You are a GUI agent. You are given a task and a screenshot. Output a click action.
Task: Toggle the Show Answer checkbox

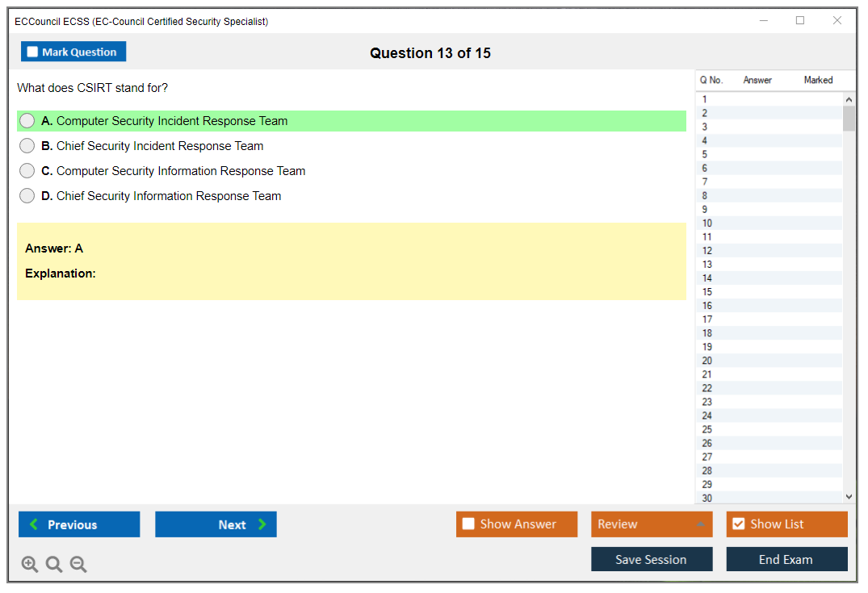click(468, 524)
